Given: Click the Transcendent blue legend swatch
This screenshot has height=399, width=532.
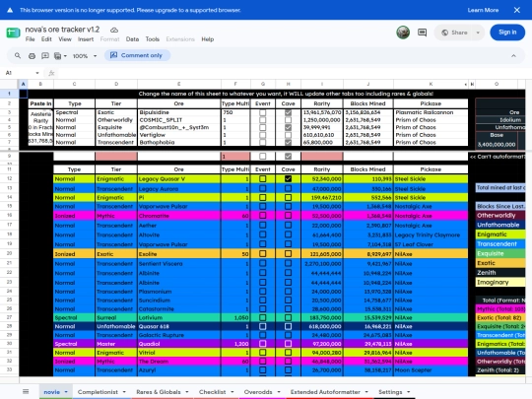Looking at the screenshot, I should tap(500, 244).
